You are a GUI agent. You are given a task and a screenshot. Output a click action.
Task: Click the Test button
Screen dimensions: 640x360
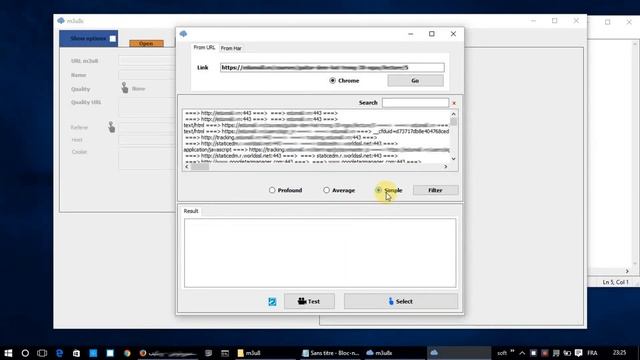309,301
